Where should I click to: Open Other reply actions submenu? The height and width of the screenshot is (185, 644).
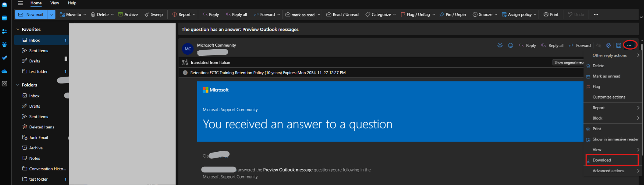point(613,55)
